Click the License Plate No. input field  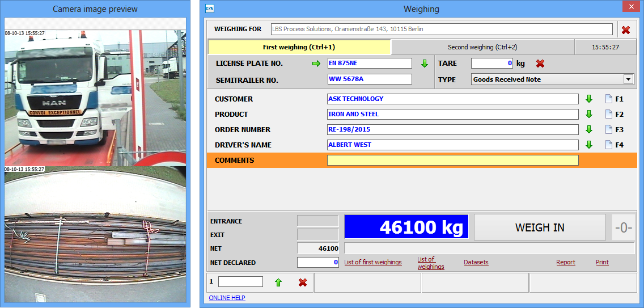(369, 64)
